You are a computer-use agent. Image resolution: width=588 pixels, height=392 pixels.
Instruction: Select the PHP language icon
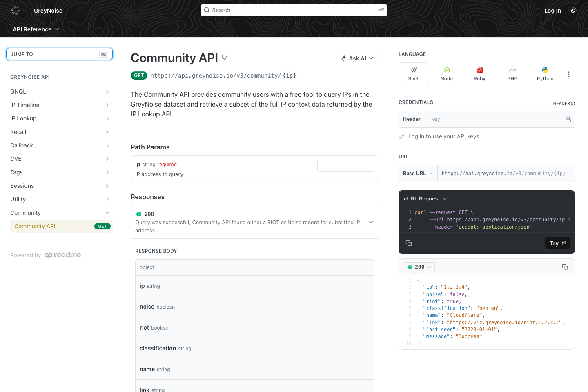click(512, 73)
